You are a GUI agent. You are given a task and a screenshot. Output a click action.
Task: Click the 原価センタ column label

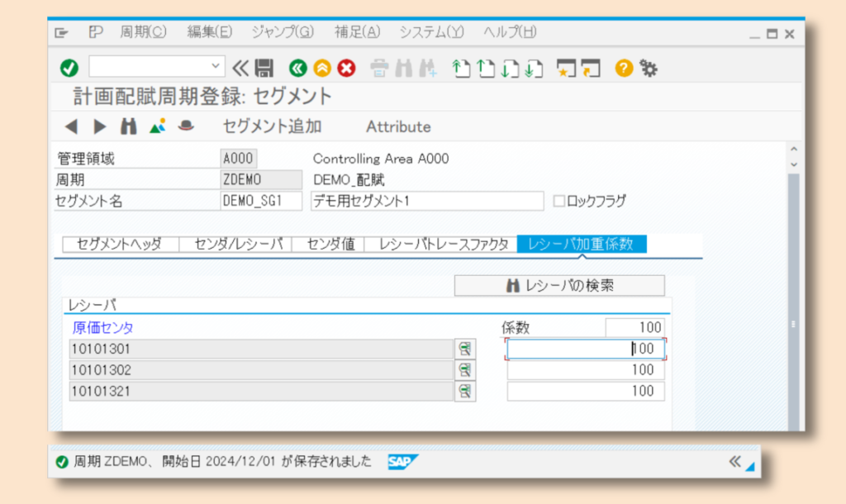pyautogui.click(x=102, y=327)
